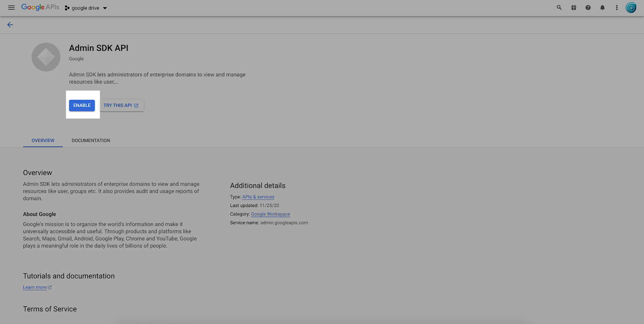Image resolution: width=644 pixels, height=324 pixels.
Task: Click the Terms of Service heading
Action: [50, 309]
